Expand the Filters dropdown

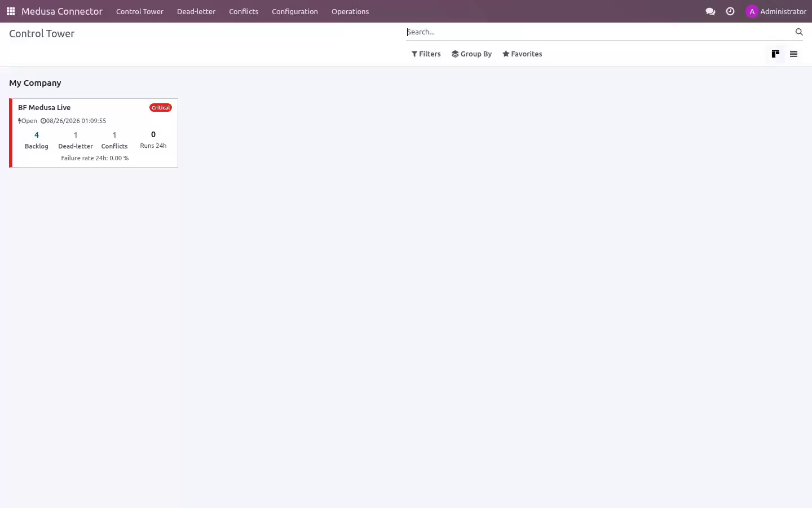(x=426, y=54)
